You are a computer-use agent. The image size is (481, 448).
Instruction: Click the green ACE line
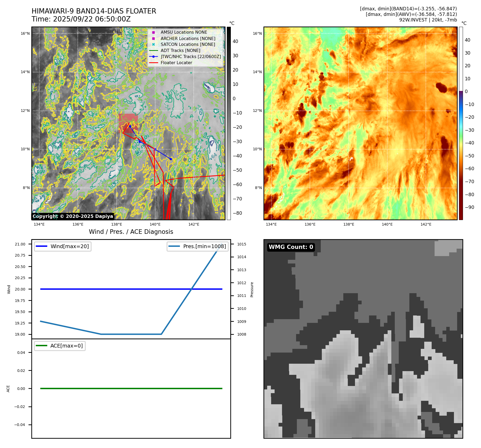point(131,389)
